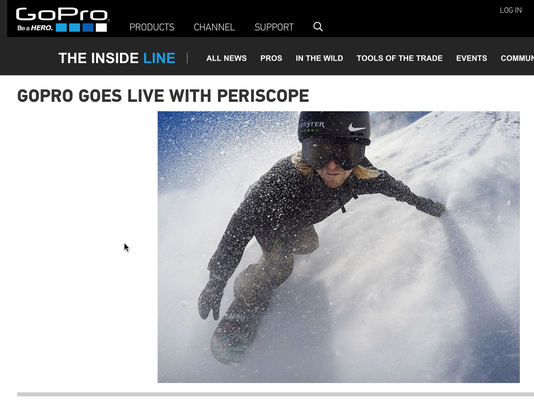This screenshot has width=534, height=401.
Task: Open the PRODUCTS menu
Action: pyautogui.click(x=152, y=27)
